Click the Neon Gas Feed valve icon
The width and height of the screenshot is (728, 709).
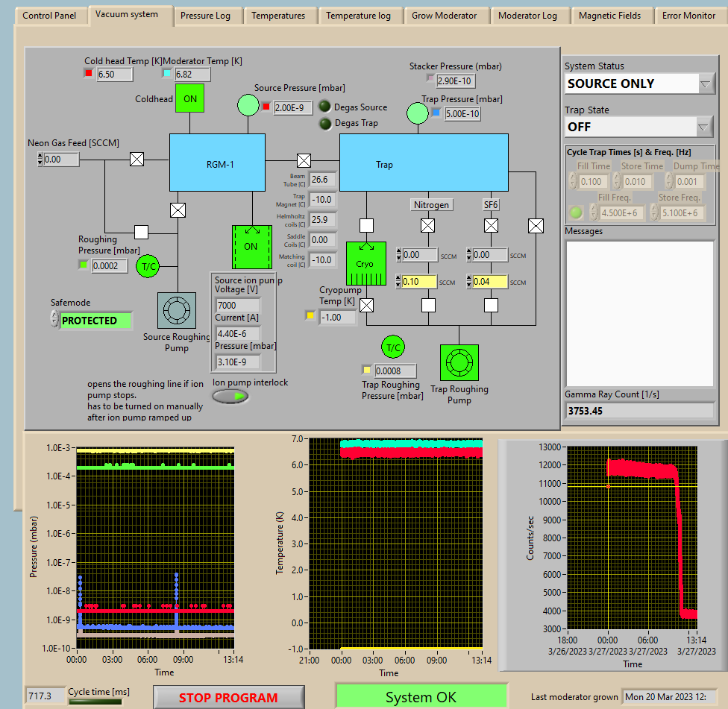[x=137, y=159]
